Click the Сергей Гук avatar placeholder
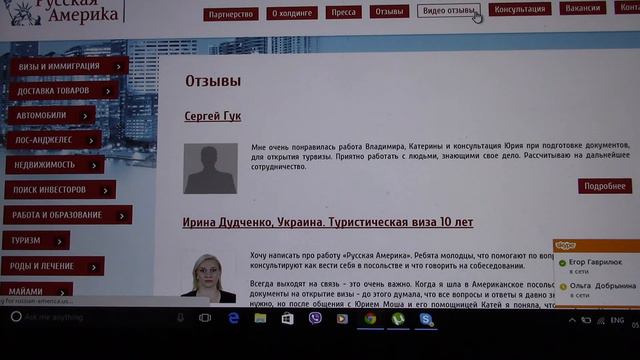The width and height of the screenshot is (640, 360). coord(210,168)
